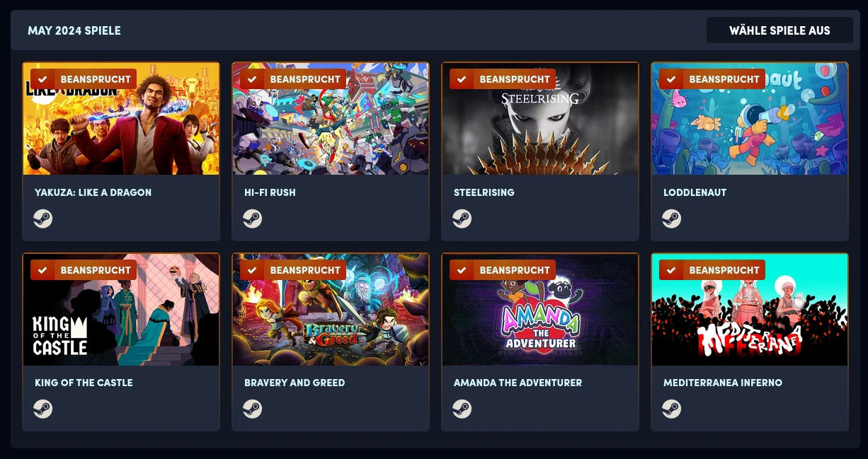This screenshot has width=868, height=459.
Task: Click Steam icon under King of the Castle
Action: point(43,409)
